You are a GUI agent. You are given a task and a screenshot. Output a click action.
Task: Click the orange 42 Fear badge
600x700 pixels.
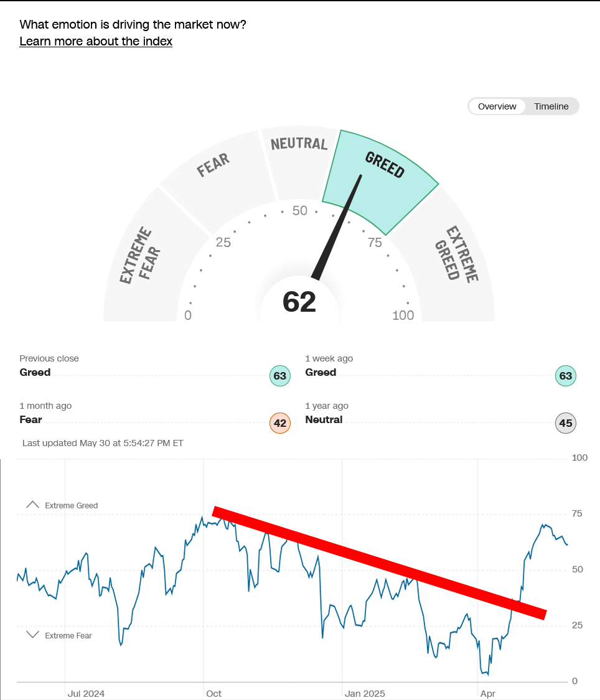[x=280, y=423]
